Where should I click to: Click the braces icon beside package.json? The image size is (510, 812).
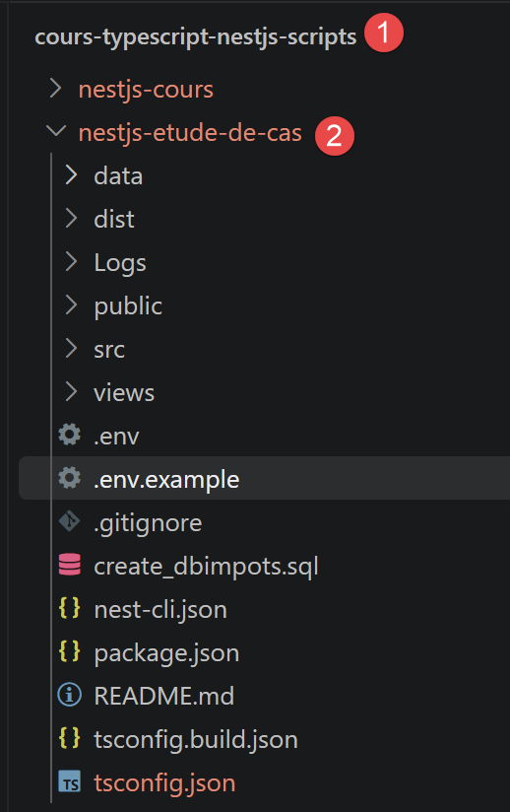69,651
